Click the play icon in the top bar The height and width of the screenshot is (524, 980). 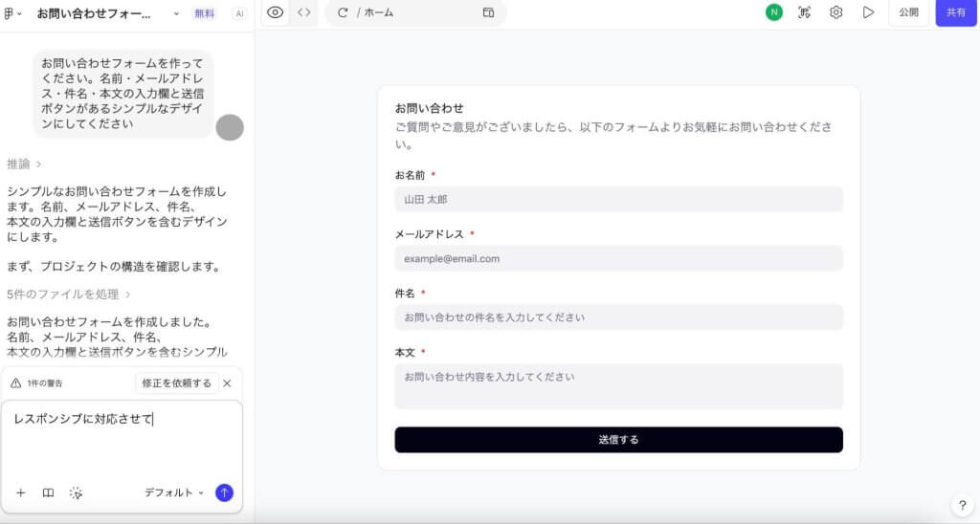coord(868,12)
